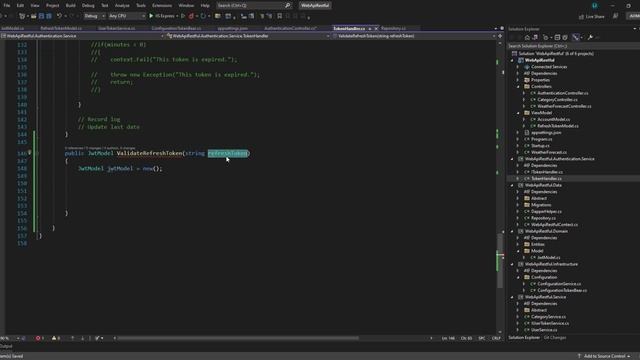Open the WebApiRestful.Authentication.Service project scope dropdown
This screenshot has width=640, height=360.
(x=82, y=36)
